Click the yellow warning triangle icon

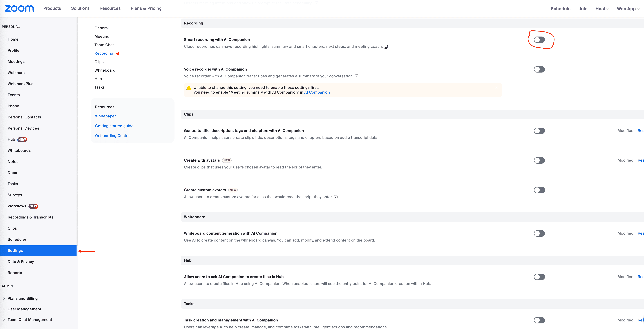coord(189,88)
